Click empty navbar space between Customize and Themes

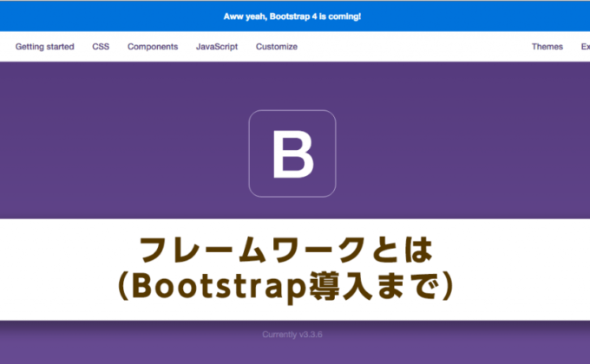point(408,47)
